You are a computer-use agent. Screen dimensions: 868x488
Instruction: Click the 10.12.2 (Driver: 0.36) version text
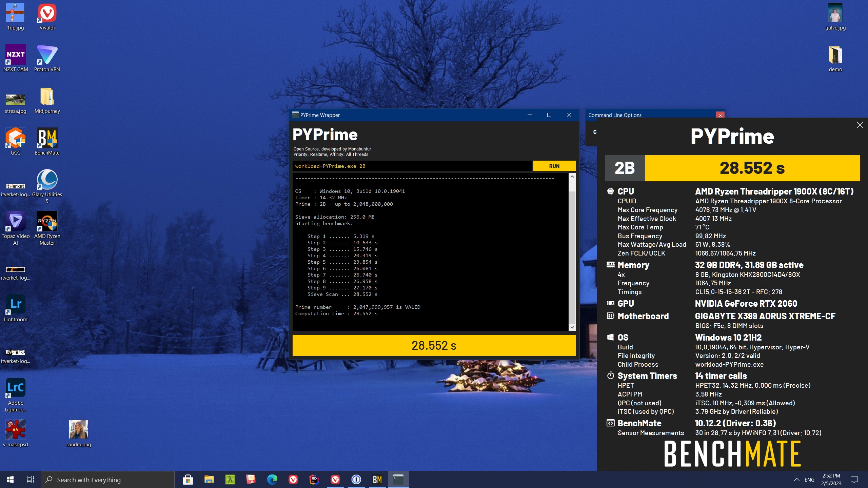coord(735,423)
